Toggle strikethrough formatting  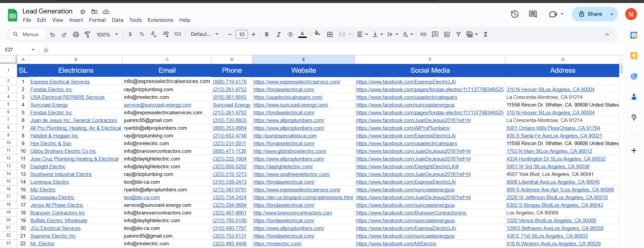[x=290, y=35]
